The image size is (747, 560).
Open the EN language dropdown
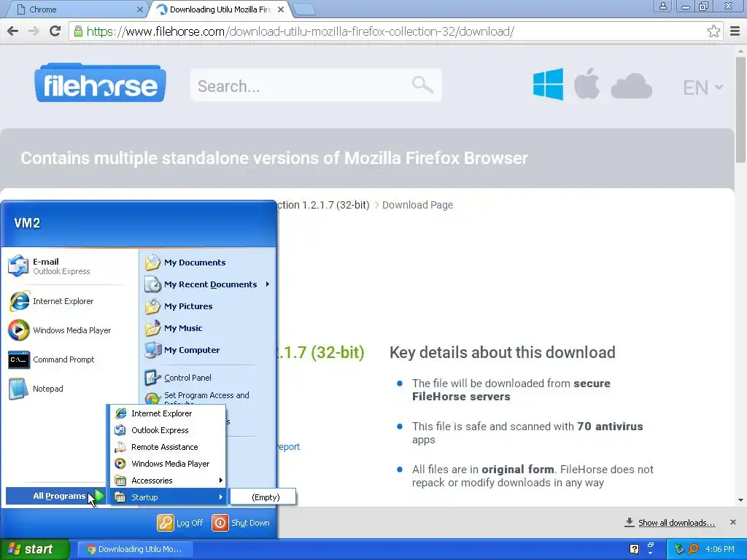pos(703,87)
